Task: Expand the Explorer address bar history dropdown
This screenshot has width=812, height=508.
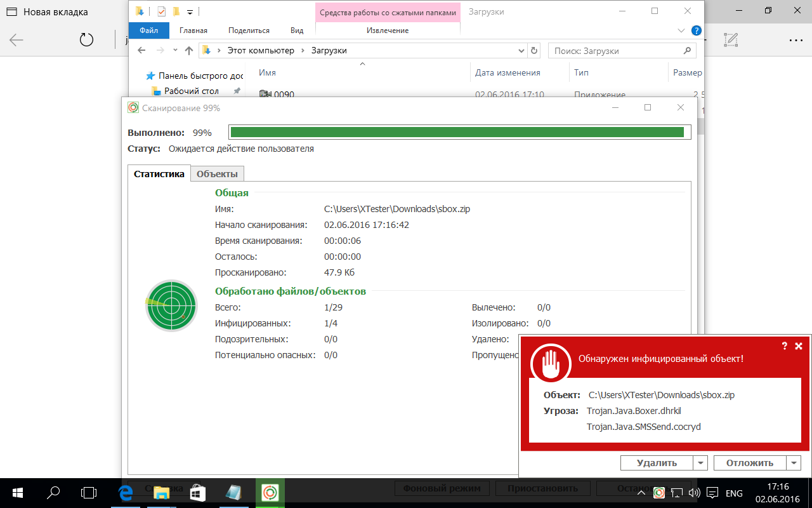Action: 521,51
